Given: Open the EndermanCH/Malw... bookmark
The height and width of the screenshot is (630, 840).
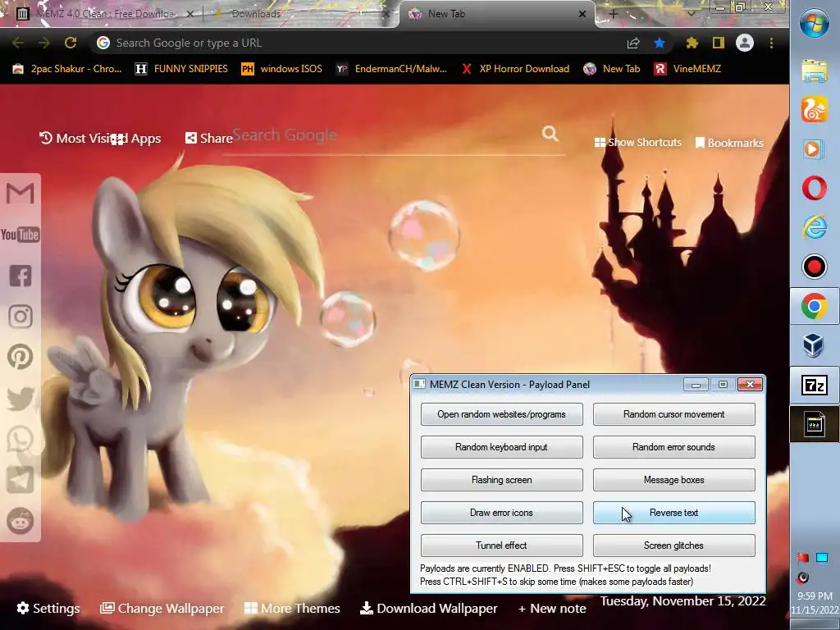Looking at the screenshot, I should coord(391,69).
